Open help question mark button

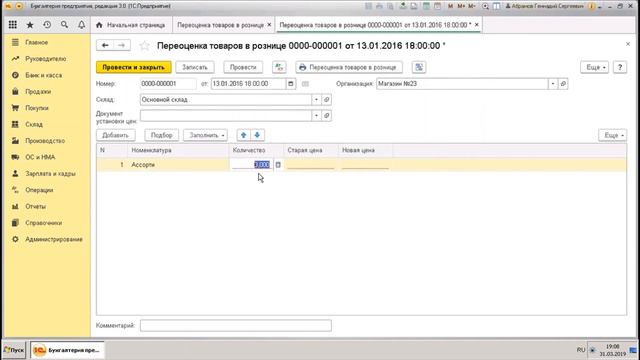pos(620,67)
